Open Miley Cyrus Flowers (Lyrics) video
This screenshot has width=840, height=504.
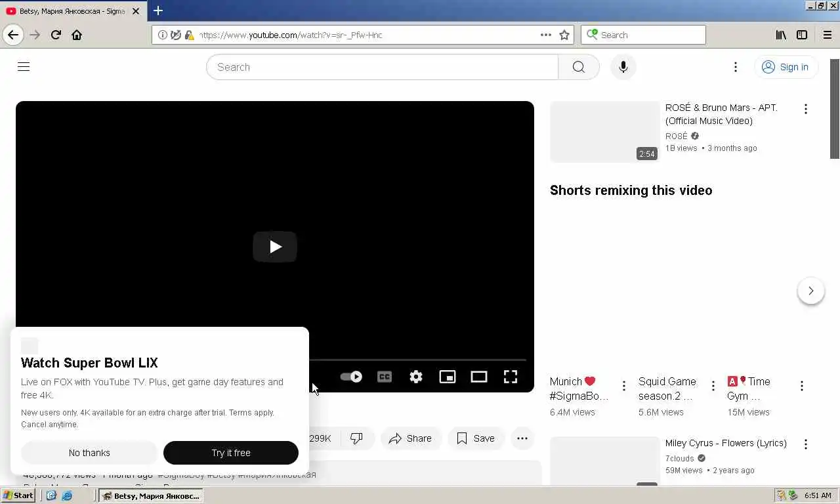pyautogui.click(x=726, y=443)
